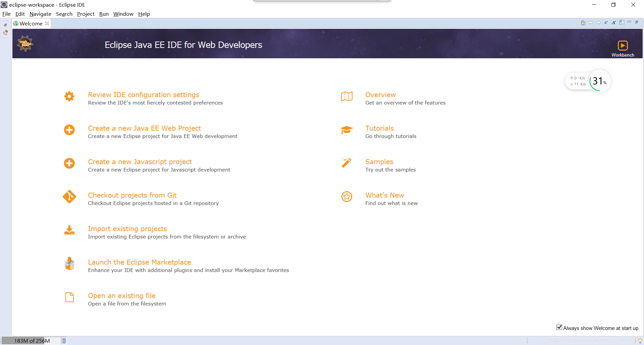The height and width of the screenshot is (345, 644).
Task: Click the Workbench label text
Action: point(623,55)
